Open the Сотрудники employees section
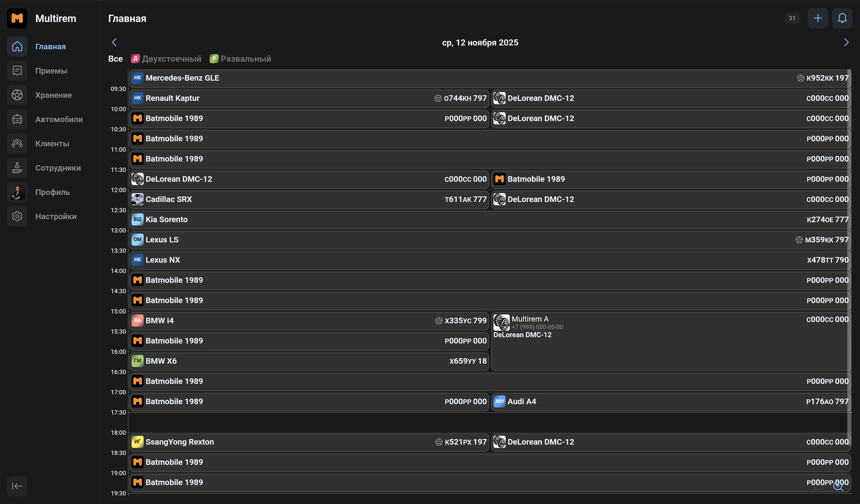Image resolution: width=860 pixels, height=504 pixels. (58, 168)
